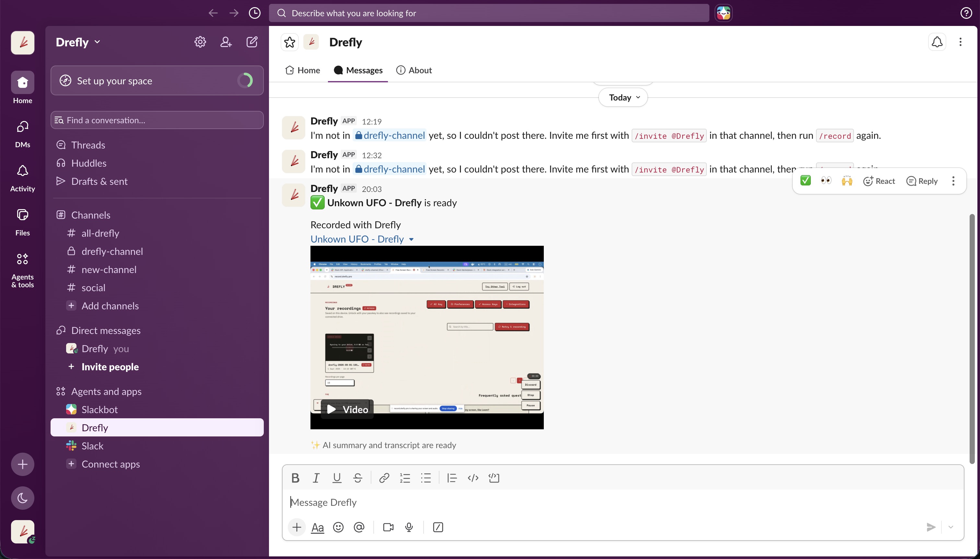Start an ordered list
The image size is (980, 559).
pos(405,478)
